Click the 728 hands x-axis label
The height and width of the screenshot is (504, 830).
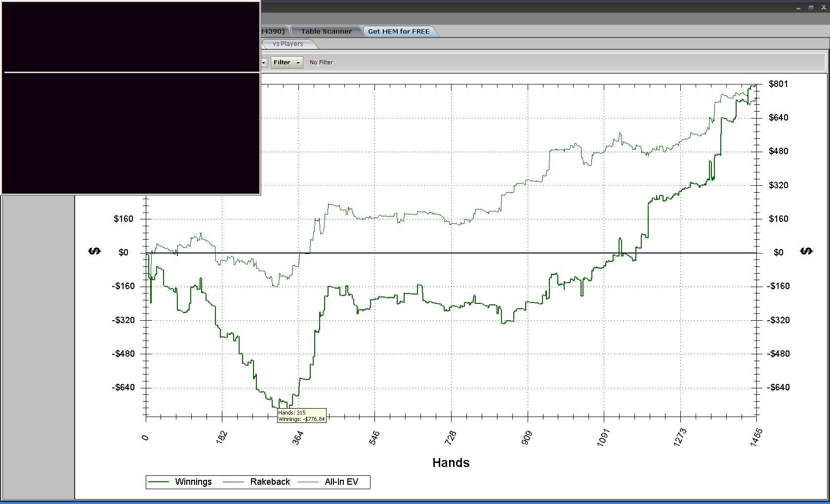[x=451, y=438]
